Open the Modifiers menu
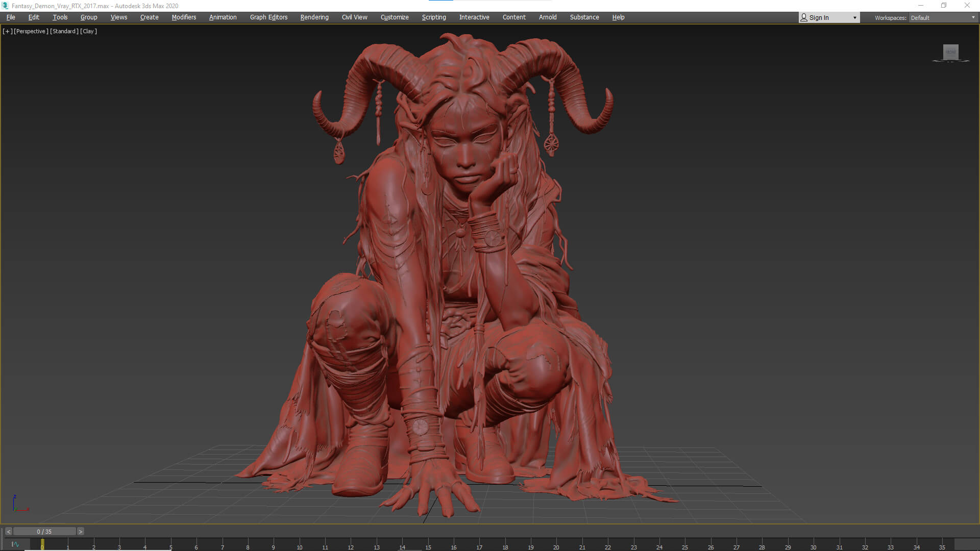 pyautogui.click(x=184, y=17)
